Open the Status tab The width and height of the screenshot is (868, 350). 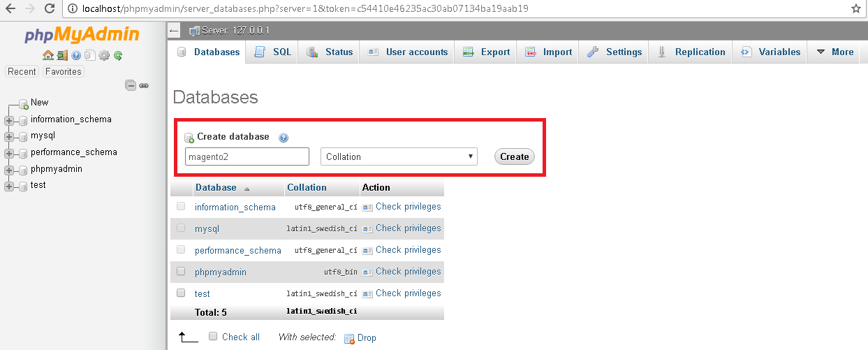pyautogui.click(x=330, y=52)
